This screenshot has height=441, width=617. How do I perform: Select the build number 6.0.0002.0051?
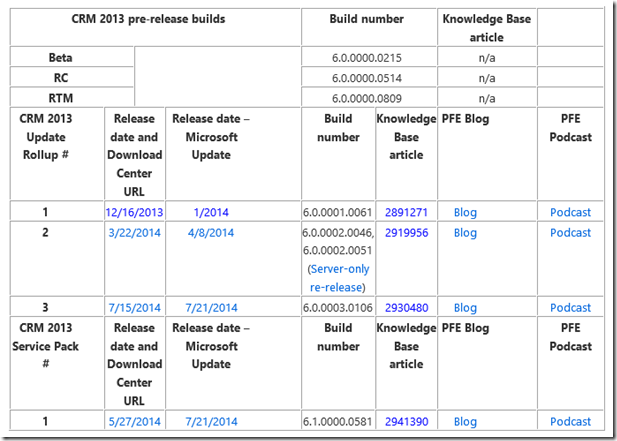pos(337,251)
